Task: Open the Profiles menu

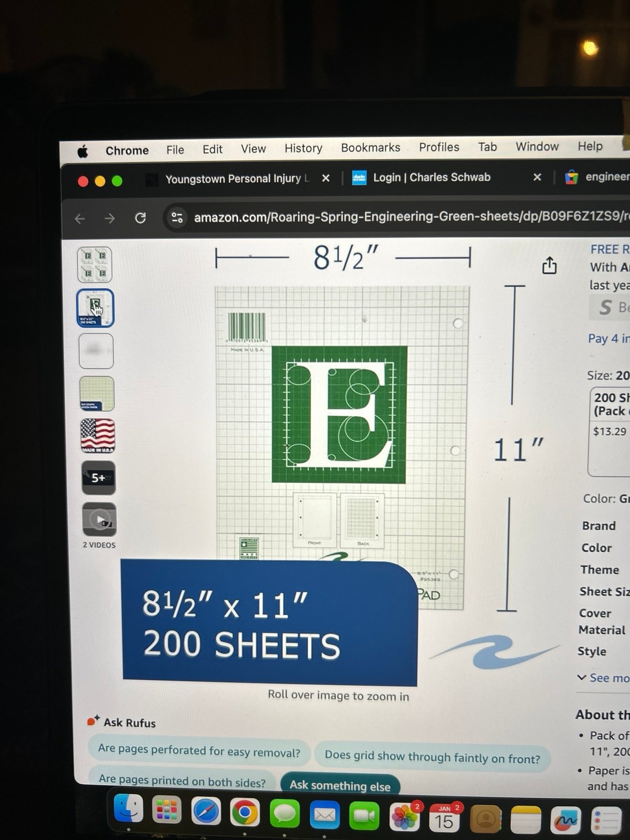Action: tap(439, 147)
